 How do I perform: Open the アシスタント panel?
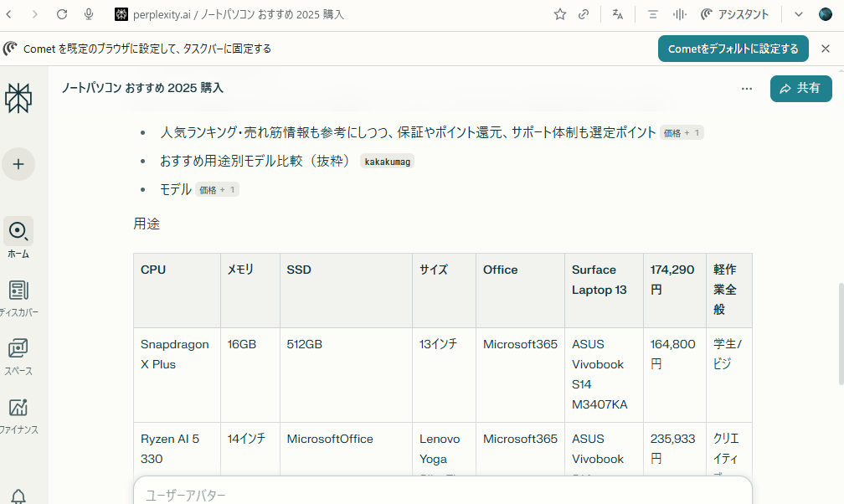pos(734,14)
